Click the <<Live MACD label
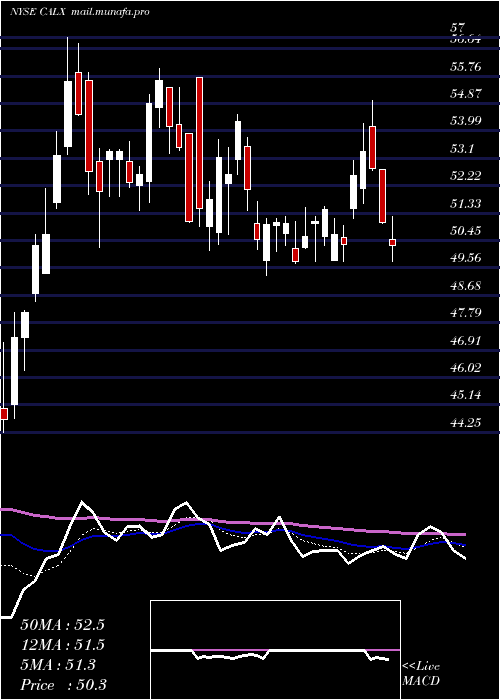This screenshot has height=700, width=500. click(421, 674)
